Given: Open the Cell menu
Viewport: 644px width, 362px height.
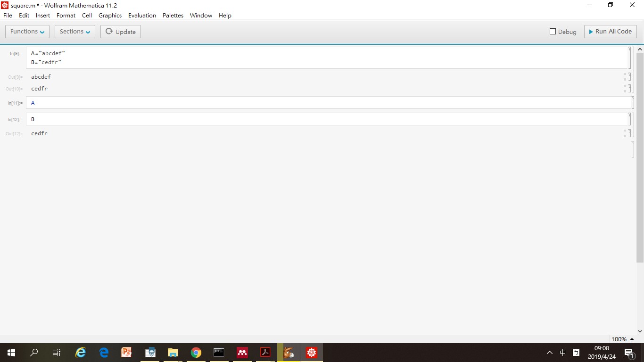Looking at the screenshot, I should click(x=87, y=15).
